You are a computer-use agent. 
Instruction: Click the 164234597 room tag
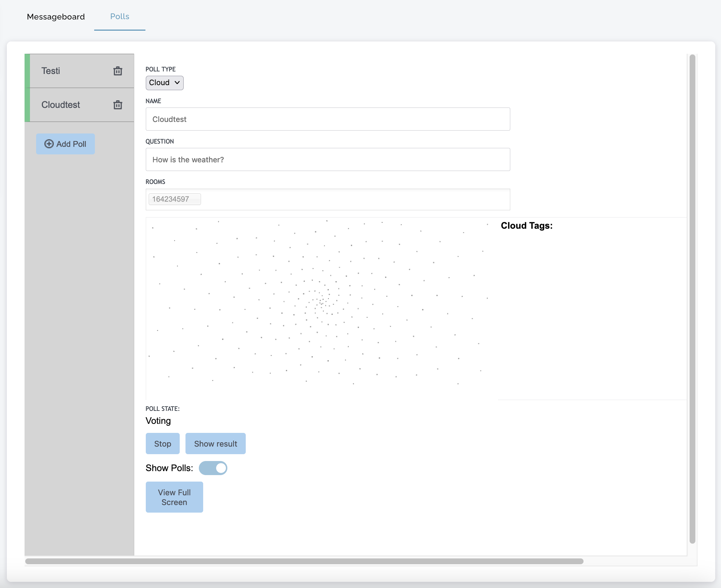coord(171,199)
